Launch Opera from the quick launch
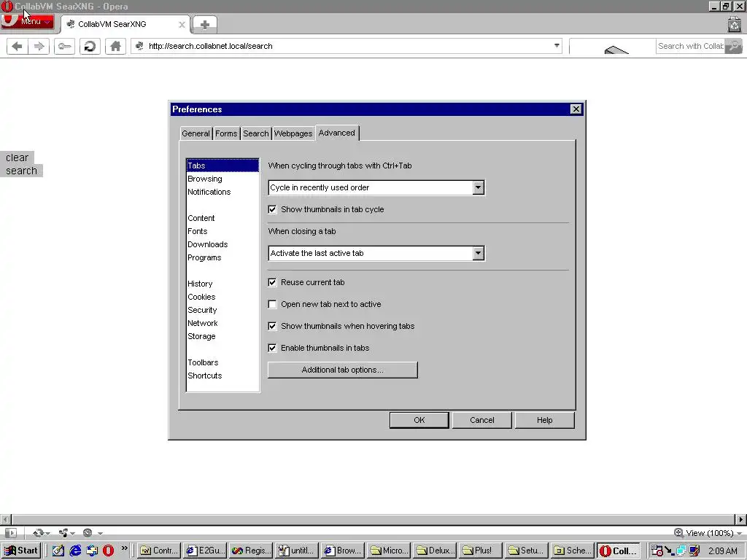 click(108, 551)
